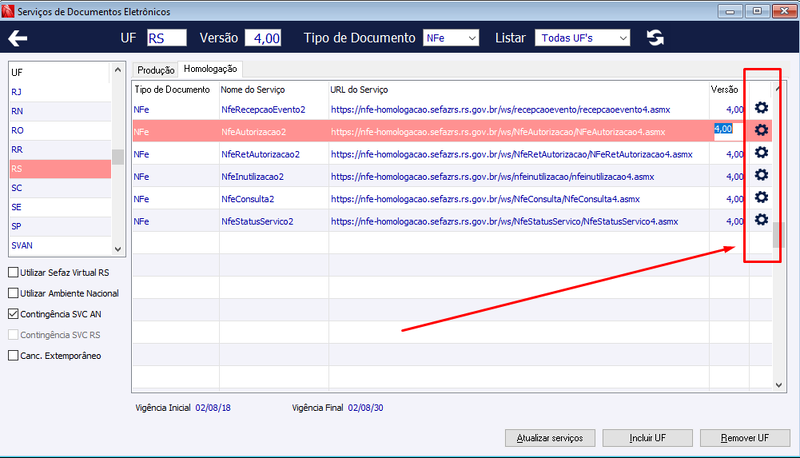
Task: Switch to the Homologação tab
Action: (x=210, y=69)
